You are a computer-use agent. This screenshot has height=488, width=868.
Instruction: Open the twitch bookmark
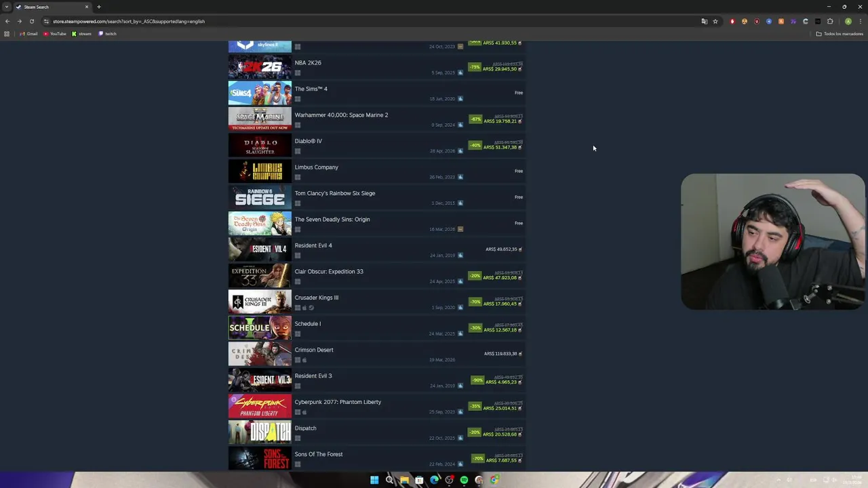click(x=107, y=34)
